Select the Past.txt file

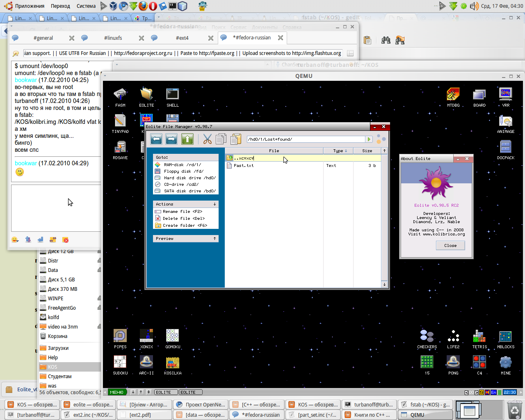tap(244, 166)
